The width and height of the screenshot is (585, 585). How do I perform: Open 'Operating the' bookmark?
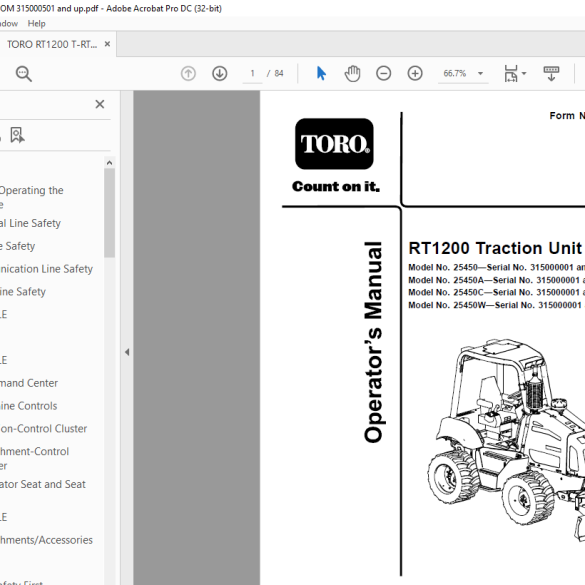pyautogui.click(x=32, y=197)
